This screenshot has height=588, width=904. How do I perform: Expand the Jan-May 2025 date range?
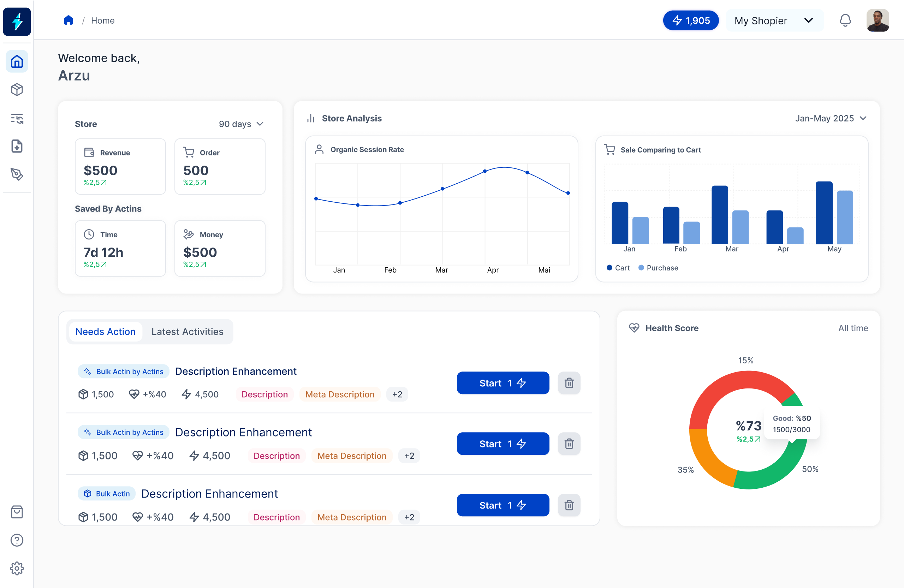[x=830, y=119]
